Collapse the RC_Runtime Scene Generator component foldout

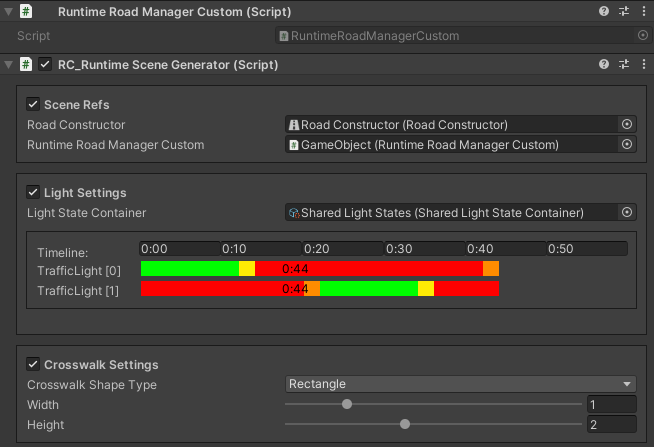coord(8,65)
